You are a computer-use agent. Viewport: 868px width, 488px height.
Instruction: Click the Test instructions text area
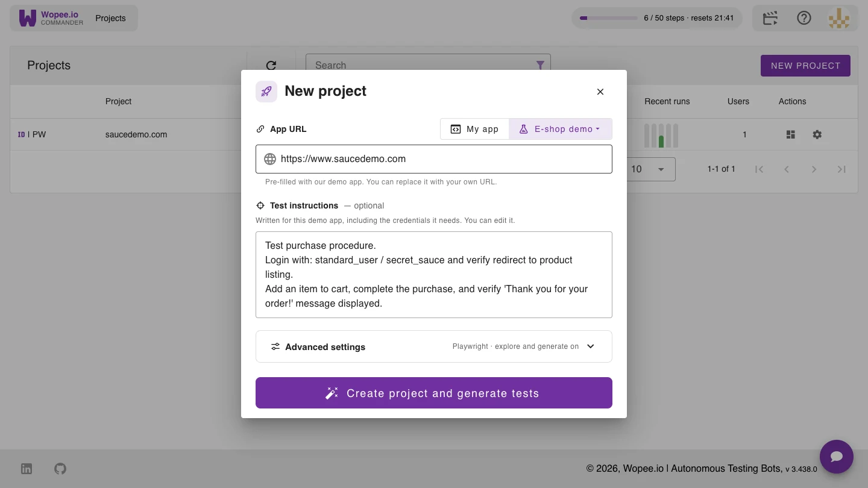[434, 275]
